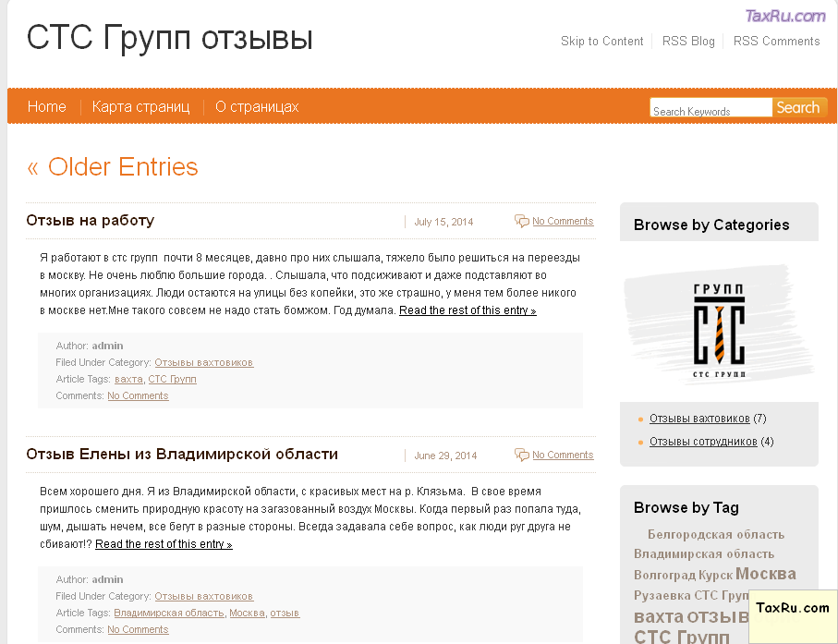Click the СТС Групп logo image in sidebar
The height and width of the screenshot is (644, 838).
click(x=719, y=322)
